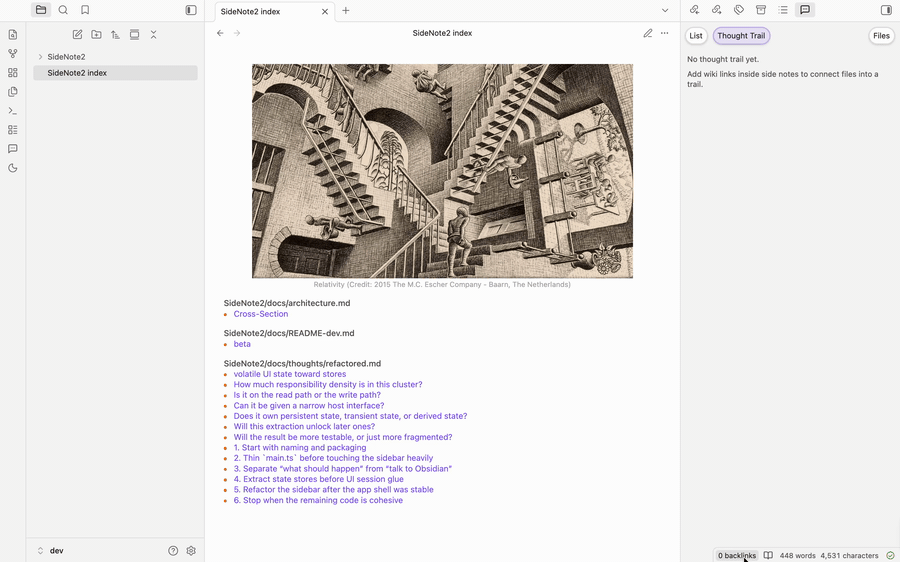Navigate back with left arrow

(x=220, y=33)
